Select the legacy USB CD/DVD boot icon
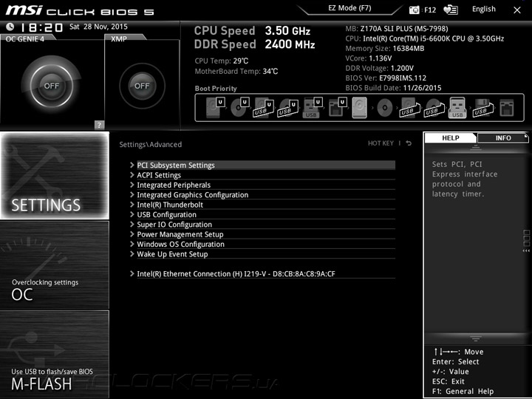 click(x=434, y=108)
